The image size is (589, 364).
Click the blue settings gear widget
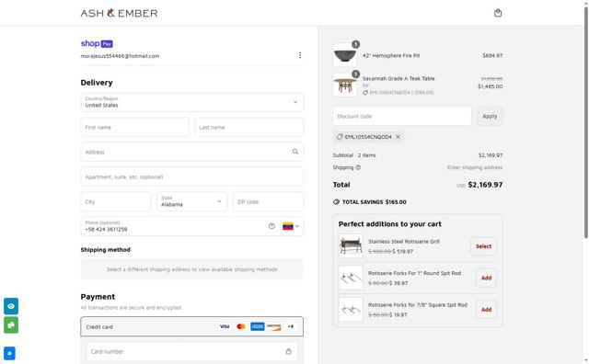(x=9, y=353)
